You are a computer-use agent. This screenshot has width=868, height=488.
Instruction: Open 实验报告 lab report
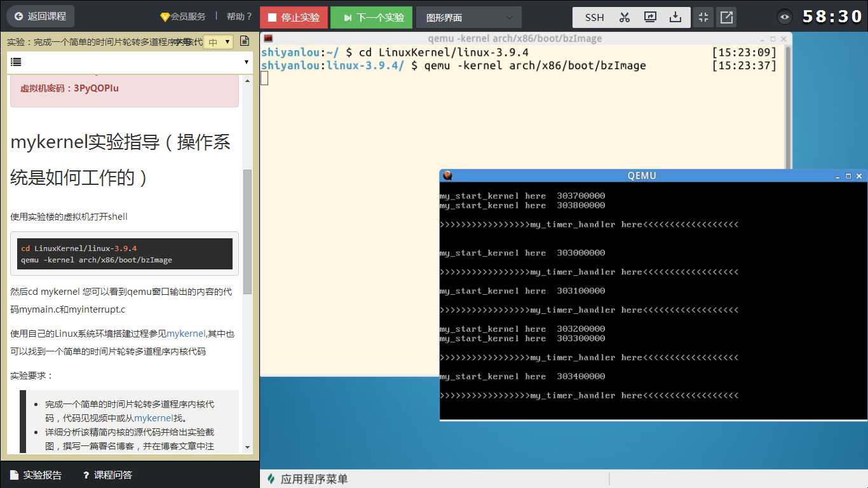click(x=36, y=475)
